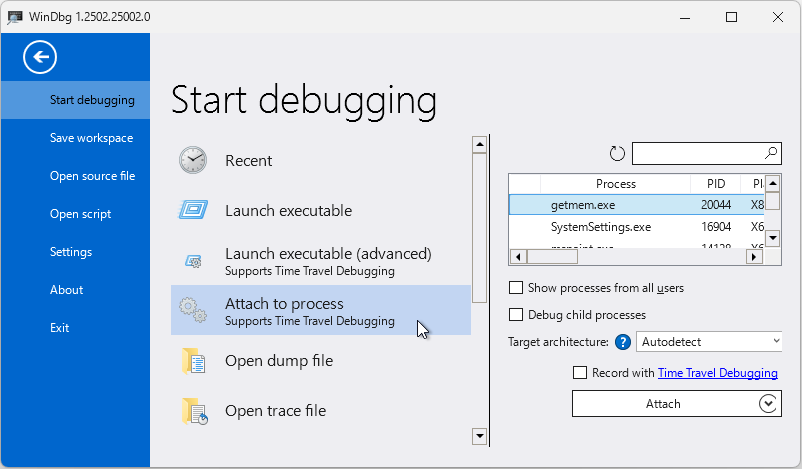Click the Attach to process gears icon
The width and height of the screenshot is (802, 469).
[x=193, y=310]
